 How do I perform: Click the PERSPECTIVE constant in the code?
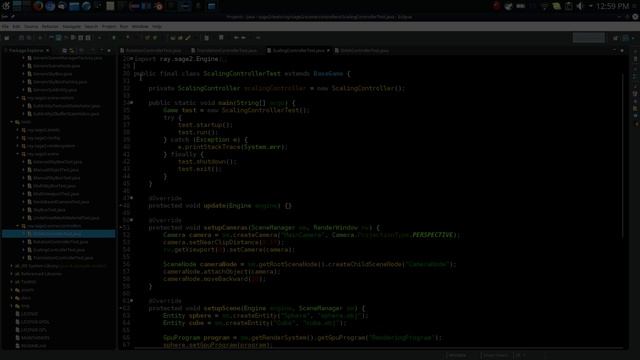click(x=432, y=235)
